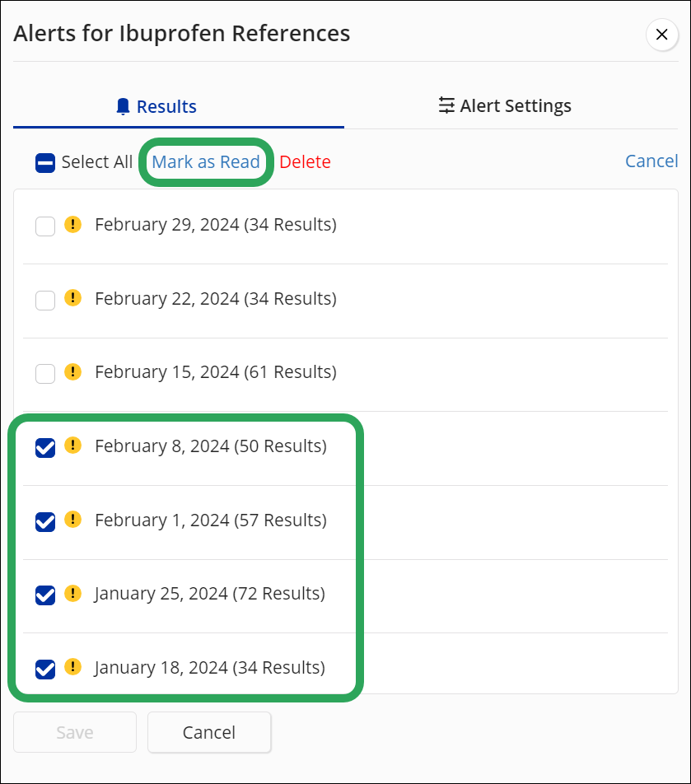Click unread warning icon for January 18, 2024
The height and width of the screenshot is (784, 691).
click(73, 666)
